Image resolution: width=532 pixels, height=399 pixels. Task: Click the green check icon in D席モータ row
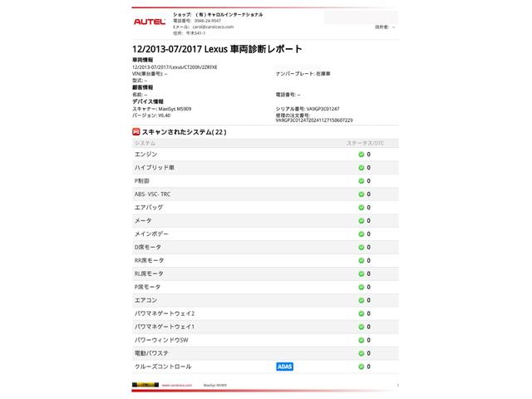click(x=362, y=248)
